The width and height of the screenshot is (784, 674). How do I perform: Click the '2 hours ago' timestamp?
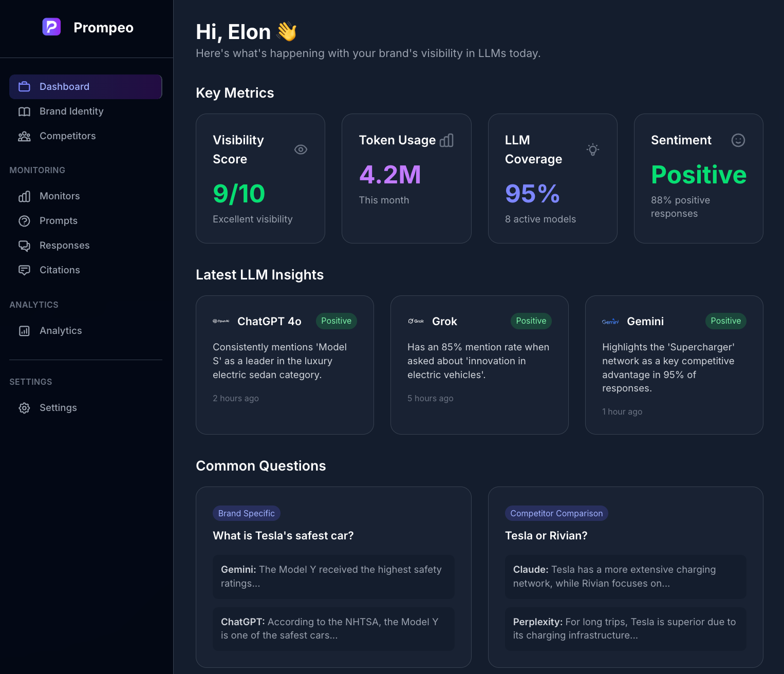coord(236,399)
